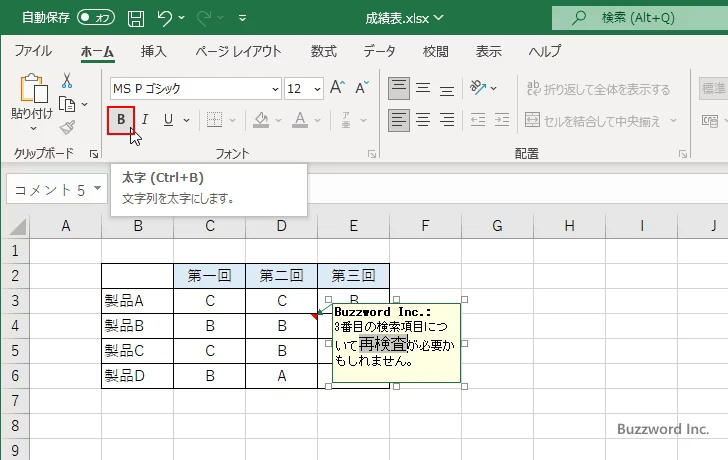Switch to the 校閲 tab
728x460 pixels.
[x=436, y=51]
